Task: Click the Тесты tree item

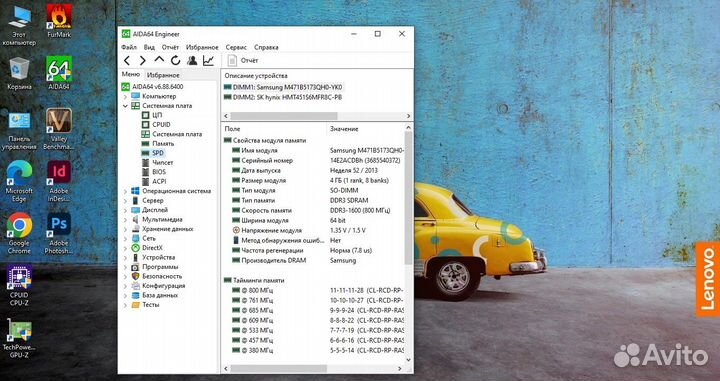Action: 146,305
